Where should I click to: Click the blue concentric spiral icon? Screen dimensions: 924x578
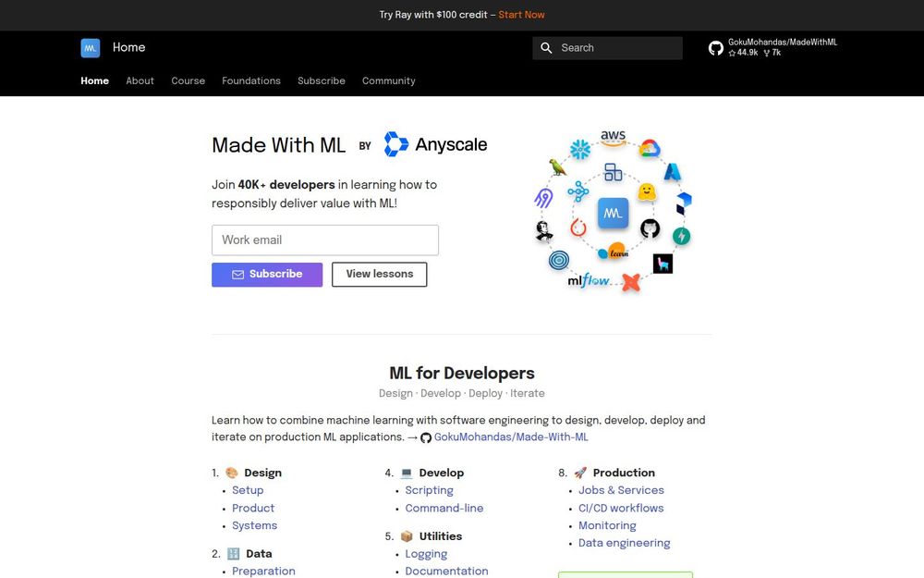pyautogui.click(x=559, y=260)
